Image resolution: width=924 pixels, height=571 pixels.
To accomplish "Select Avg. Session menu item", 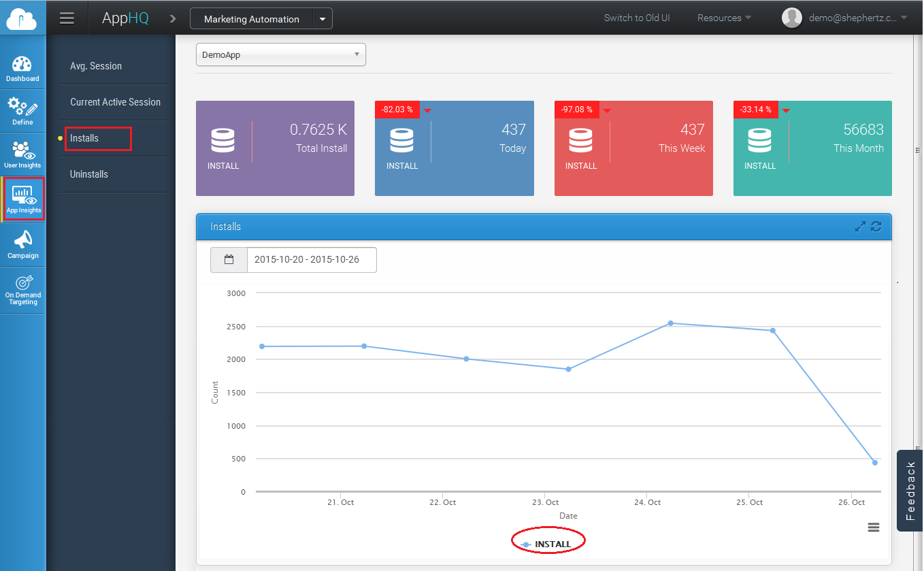I will [x=96, y=66].
